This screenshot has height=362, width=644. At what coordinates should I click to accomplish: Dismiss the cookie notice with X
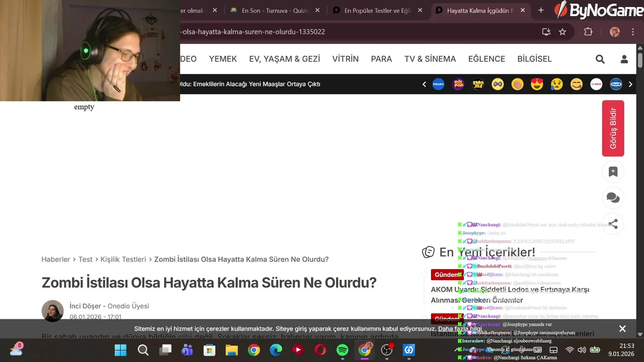[x=622, y=329]
